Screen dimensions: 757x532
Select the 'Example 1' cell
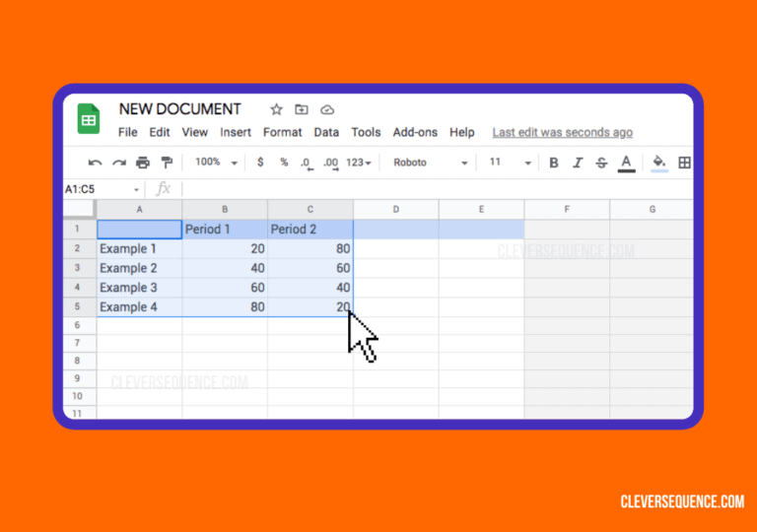point(139,248)
